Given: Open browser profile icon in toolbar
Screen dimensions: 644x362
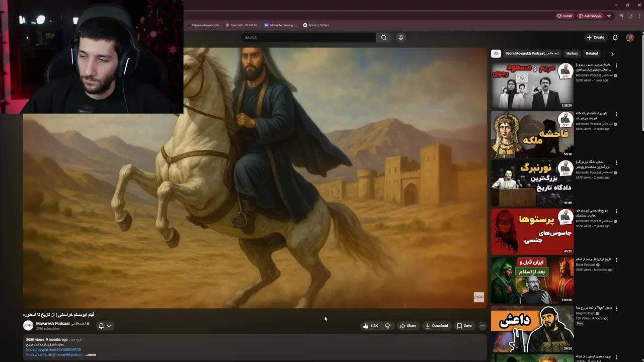Looking at the screenshot, I should (x=630, y=16).
